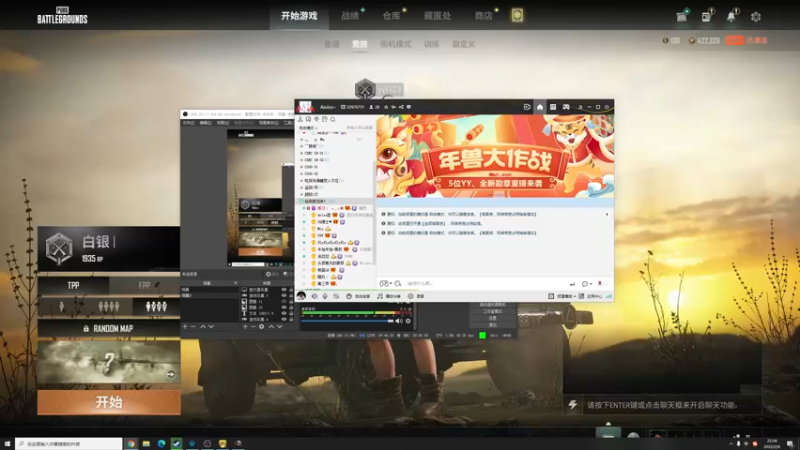Open Edge browser in taskbar
This screenshot has height=450, width=800.
161,444
